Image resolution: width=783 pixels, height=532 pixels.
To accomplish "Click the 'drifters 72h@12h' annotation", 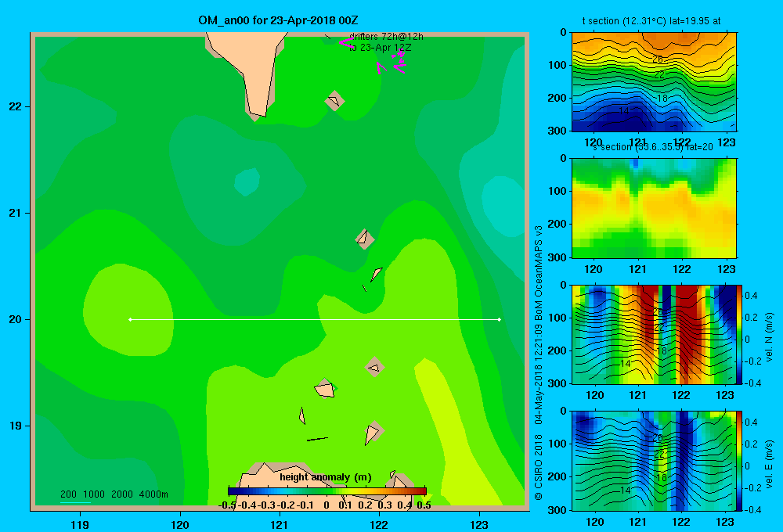I will click(x=386, y=37).
